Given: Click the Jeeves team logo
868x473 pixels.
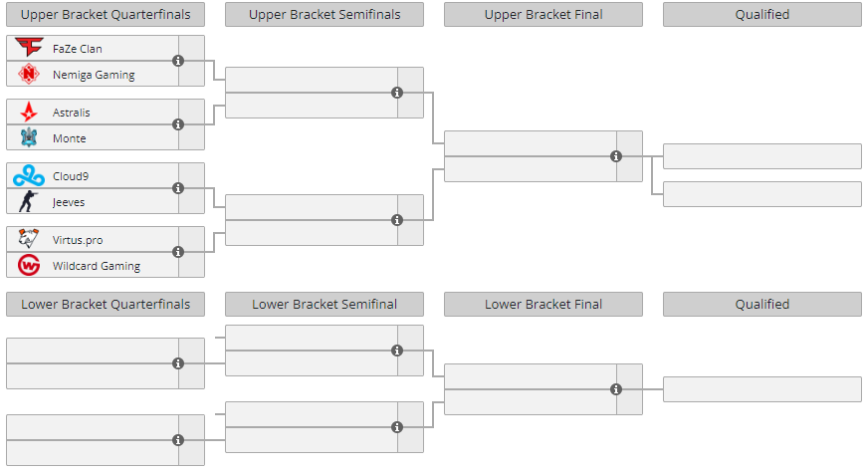Looking at the screenshot, I should coord(29,201).
